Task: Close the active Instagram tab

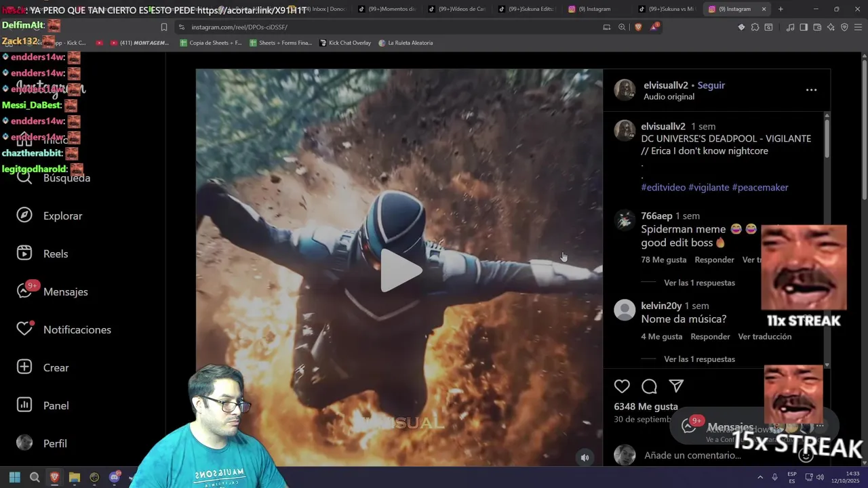Action: coord(764,9)
